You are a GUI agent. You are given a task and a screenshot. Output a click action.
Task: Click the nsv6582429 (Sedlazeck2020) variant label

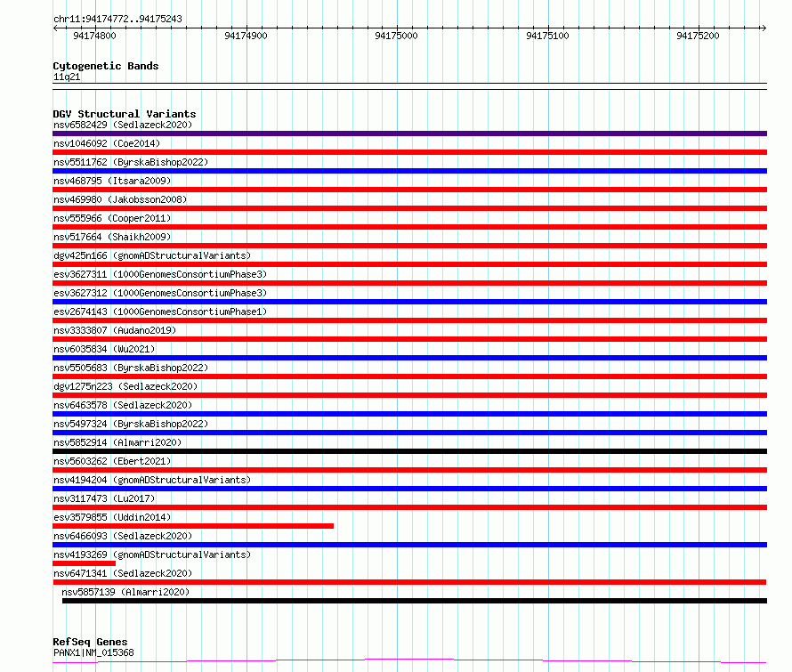[123, 125]
